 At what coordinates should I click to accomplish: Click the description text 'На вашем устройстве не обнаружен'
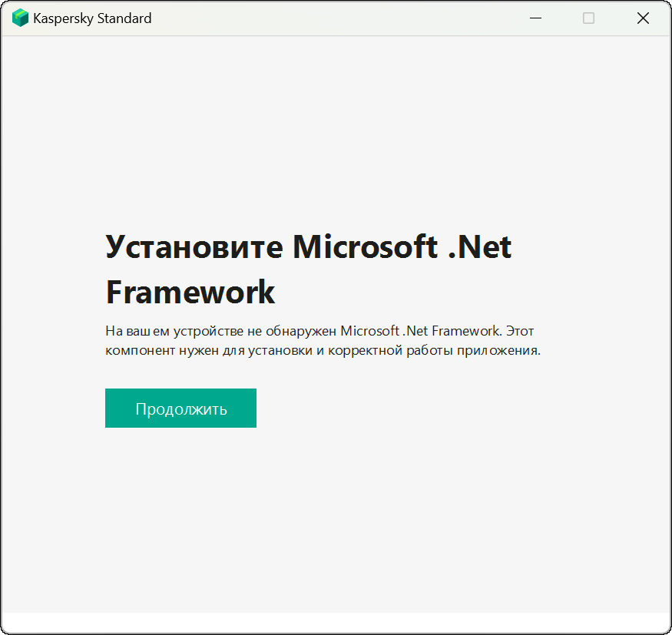[220, 331]
